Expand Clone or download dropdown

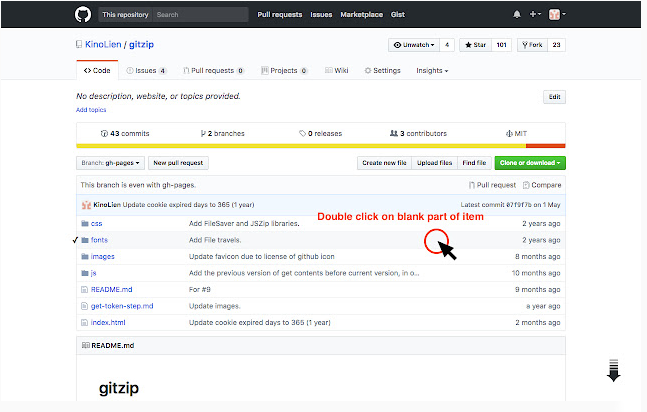coord(530,163)
